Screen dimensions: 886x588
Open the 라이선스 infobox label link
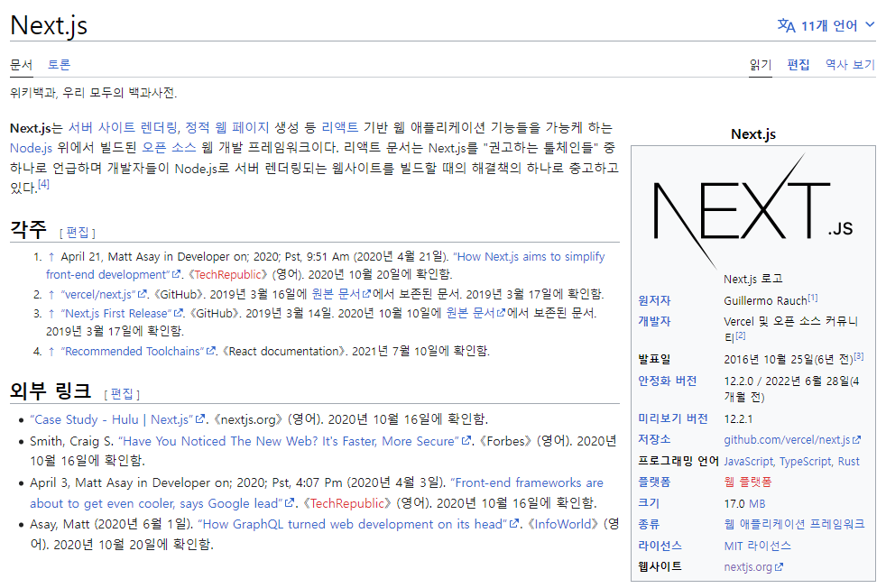click(660, 546)
